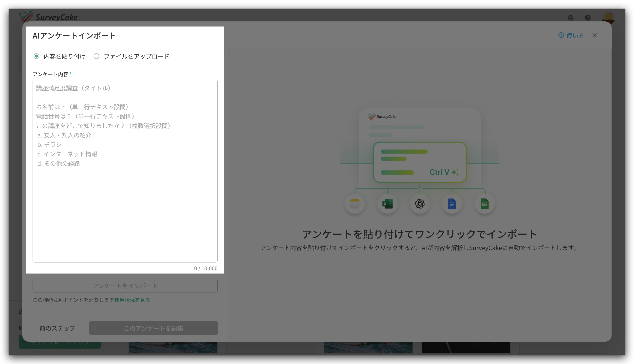Image resolution: width=634 pixels, height=364 pixels.
Task: Click the Ctrl V illustration card
Action: [420, 162]
